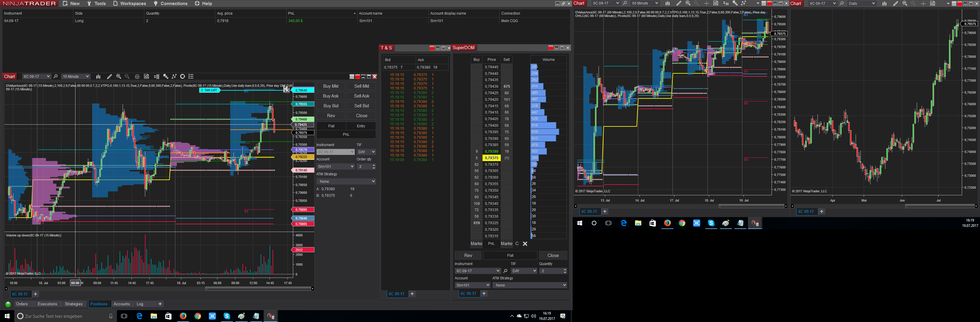Open ATM Strategy dropdown in Chart Trader
Screen dimensions: 980x322
coord(346,181)
